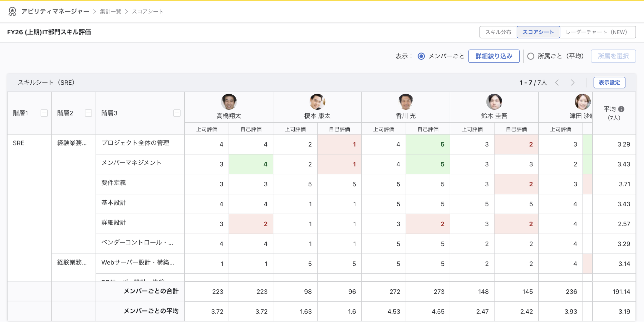Click the メンバーごとの合計 row label
The width and height of the screenshot is (644, 326).
tap(151, 291)
